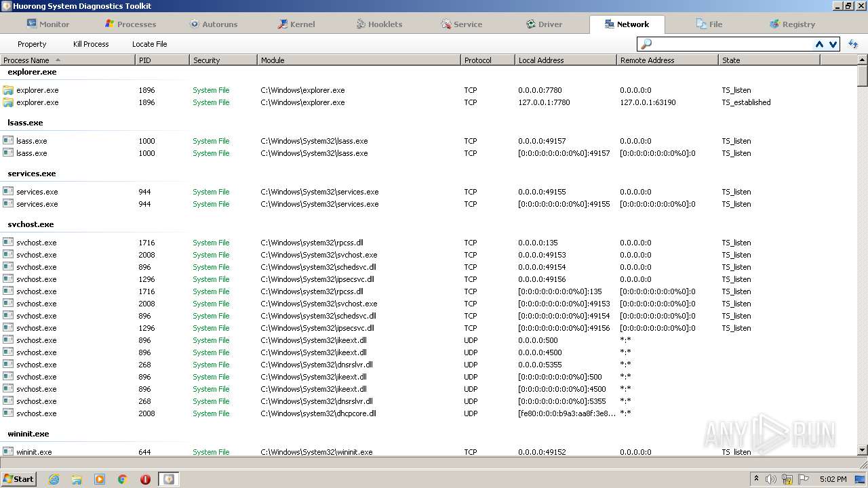Viewport: 868px width, 488px height.
Task: Jump to previous search result arrow
Action: [819, 44]
